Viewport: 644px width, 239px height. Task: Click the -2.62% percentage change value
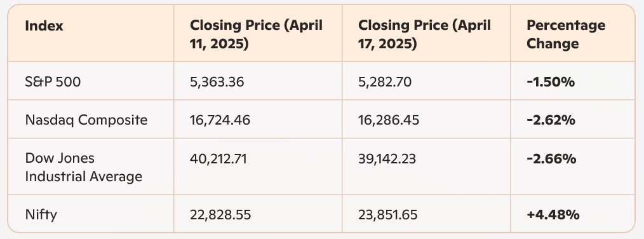551,120
